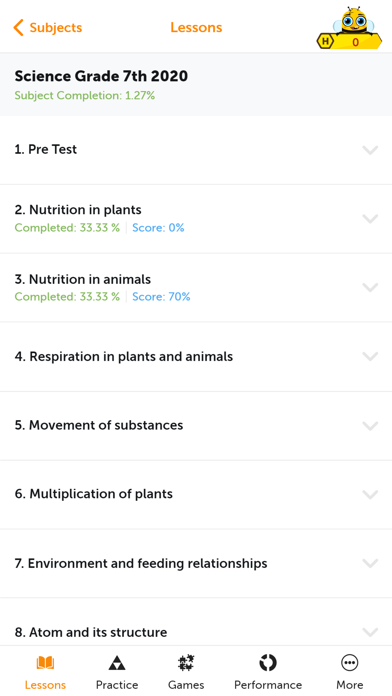Screen dimensions: 392x696
Task: Tap the orange back arrow icon
Action: 18,28
